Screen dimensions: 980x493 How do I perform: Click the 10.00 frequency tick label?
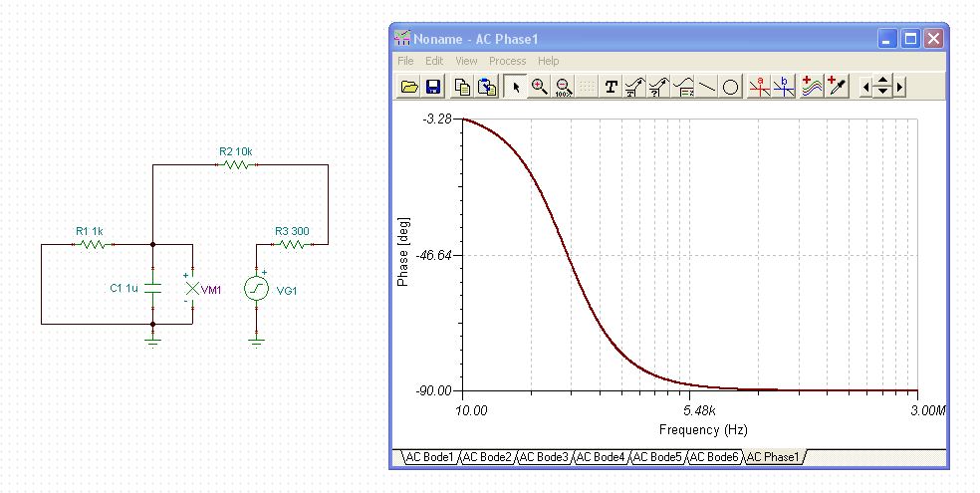click(x=471, y=410)
